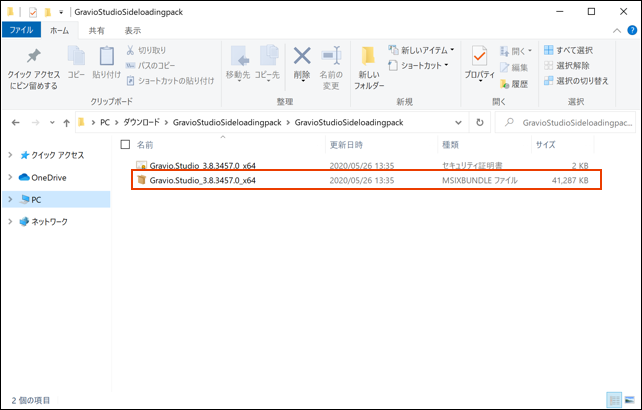Open Help question mark icon
642x410 pixels.
tap(632, 30)
